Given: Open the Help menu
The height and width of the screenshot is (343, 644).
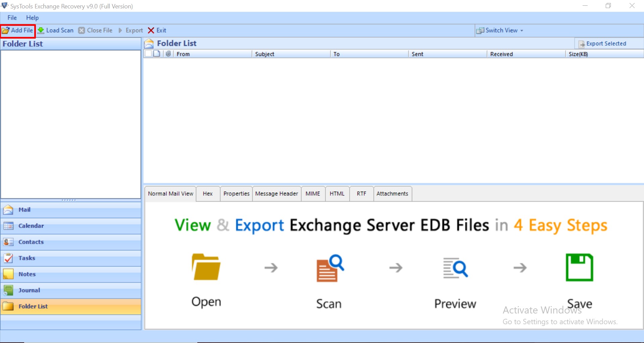Looking at the screenshot, I should tap(32, 17).
